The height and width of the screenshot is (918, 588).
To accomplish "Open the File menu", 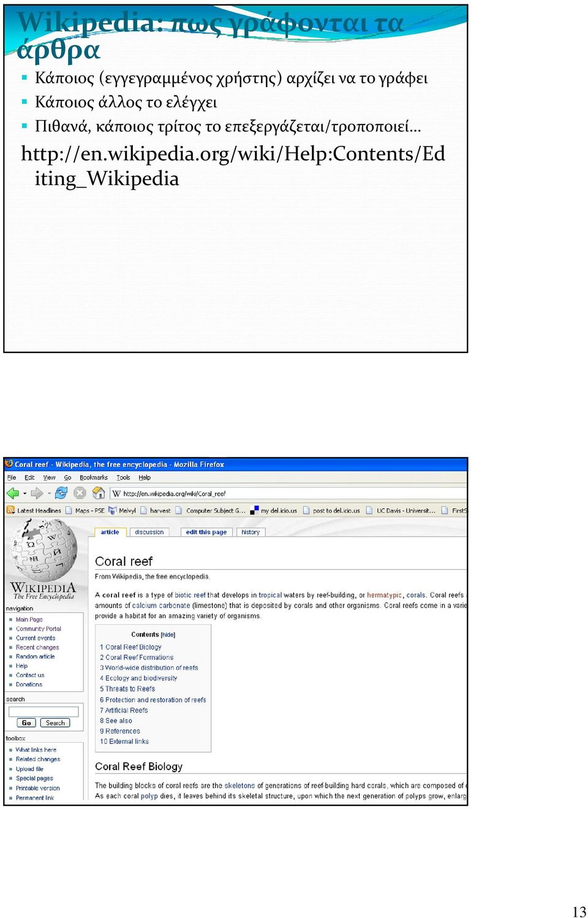I will (x=12, y=477).
